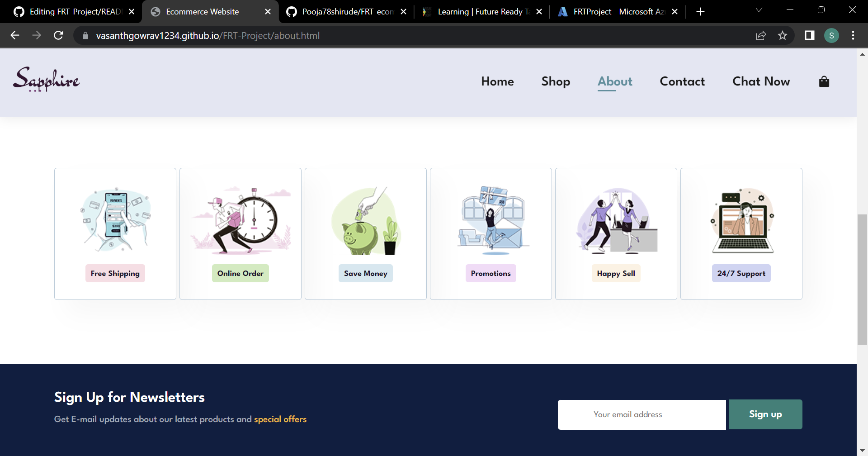
Task: Switch to the Pooja78shirude/FRT-ecom tab
Action: click(x=346, y=11)
